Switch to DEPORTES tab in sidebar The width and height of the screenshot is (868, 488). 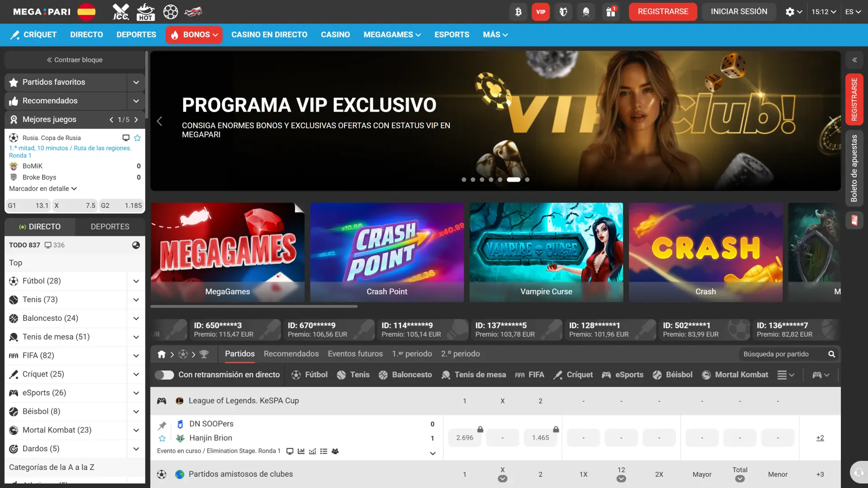pyautogui.click(x=110, y=227)
